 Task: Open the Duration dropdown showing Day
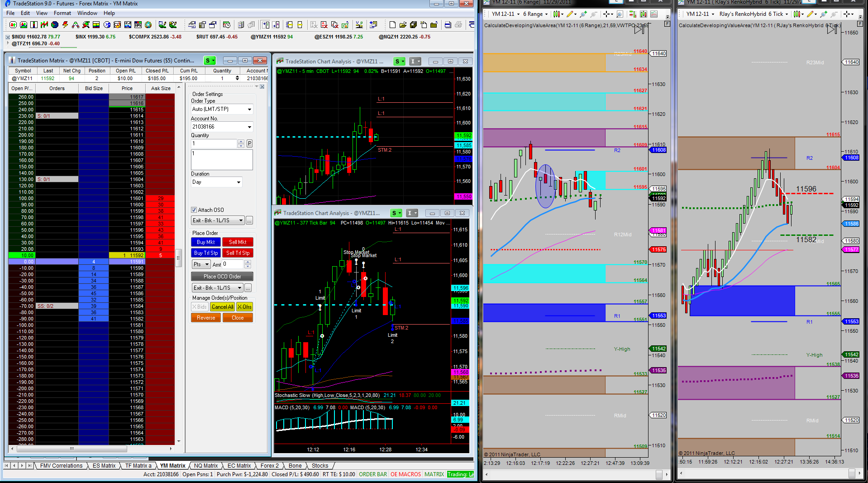[x=216, y=182]
